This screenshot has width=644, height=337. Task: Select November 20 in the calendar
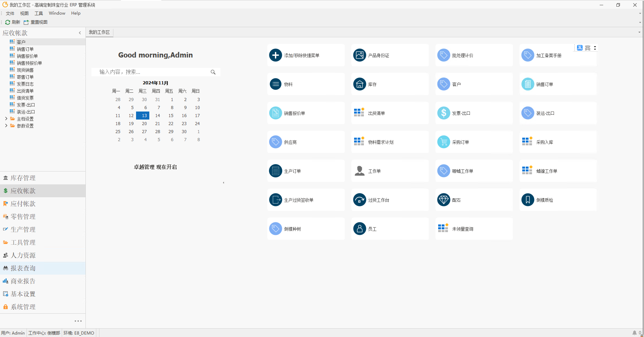(144, 124)
